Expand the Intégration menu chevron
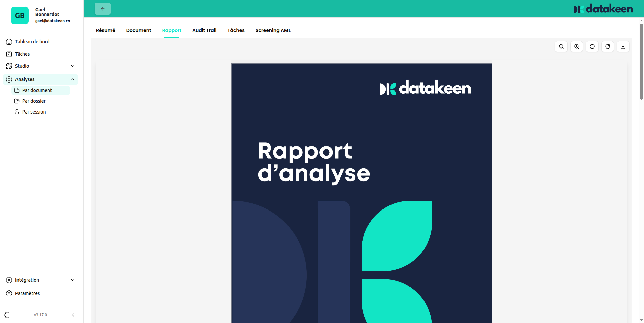644x323 pixels. pyautogui.click(x=73, y=280)
